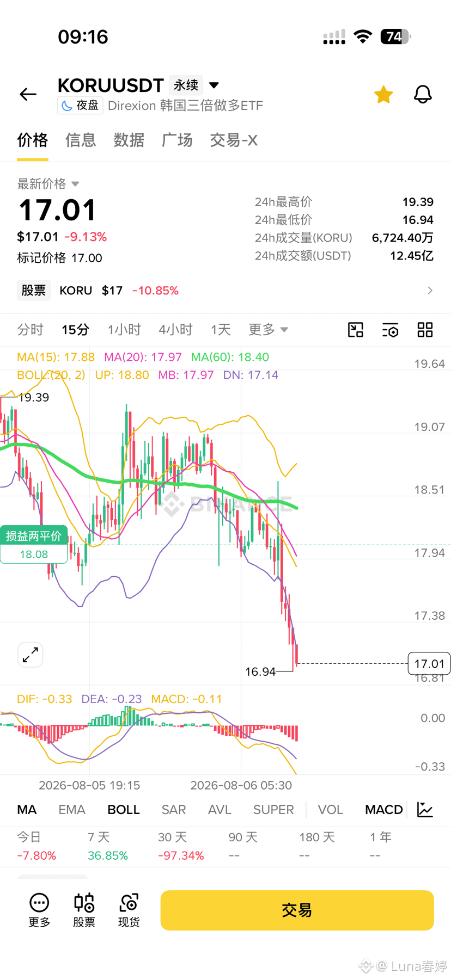
Task: Switch to the 信息 tab
Action: point(81,140)
